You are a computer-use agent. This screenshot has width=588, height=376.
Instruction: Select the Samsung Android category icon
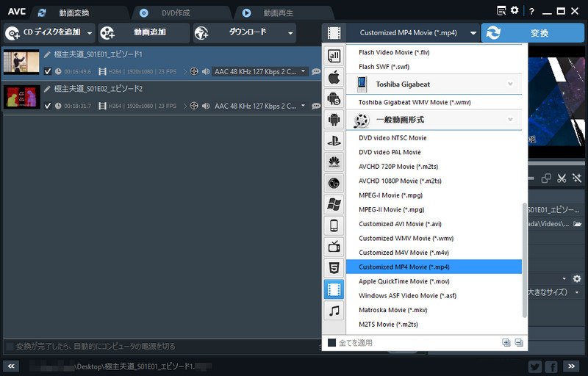(334, 98)
